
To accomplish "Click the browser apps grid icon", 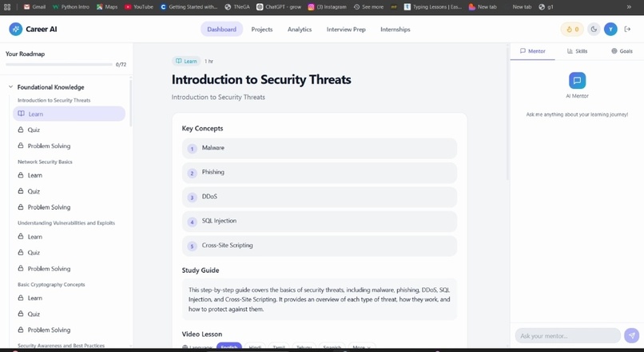I will (7, 6).
